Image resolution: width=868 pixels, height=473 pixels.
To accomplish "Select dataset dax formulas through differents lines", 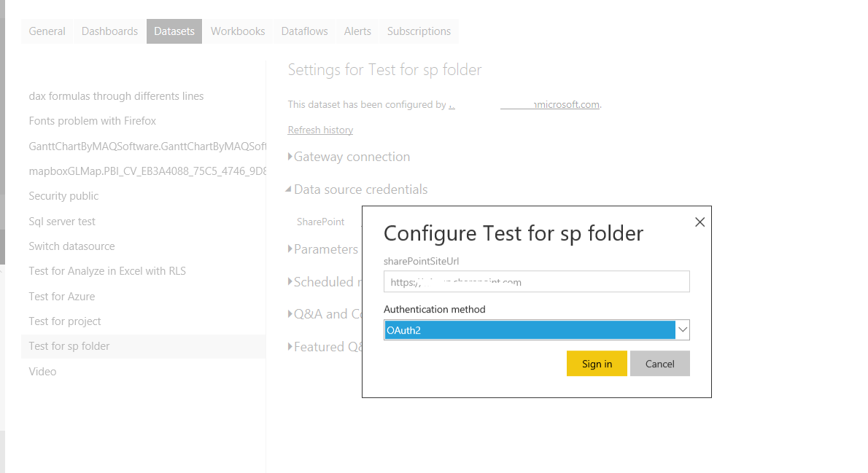I will tap(116, 96).
